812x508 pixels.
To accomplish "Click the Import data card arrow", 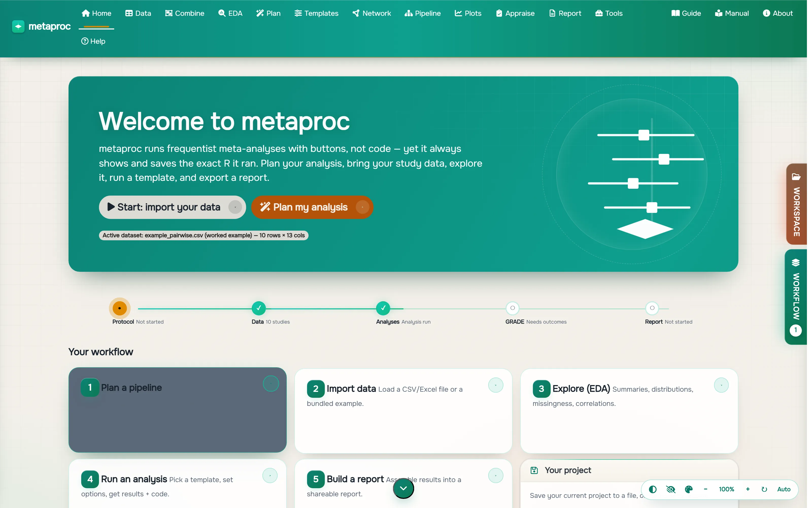I will (x=496, y=385).
